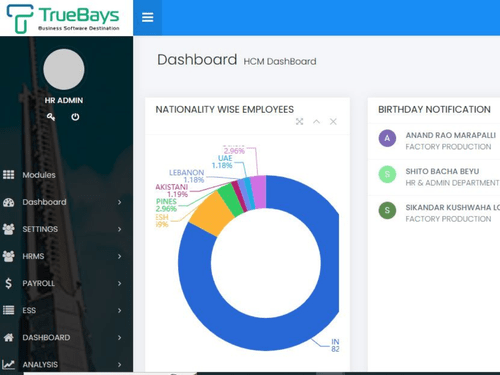The image size is (500, 375).
Task: Click the pink-purple donut chart segment
Action: click(259, 192)
